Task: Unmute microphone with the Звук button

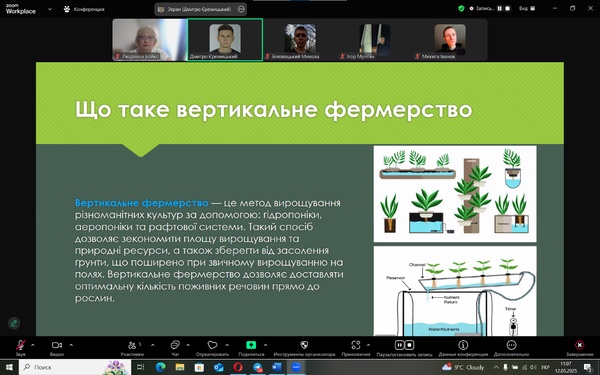Action: tap(21, 347)
